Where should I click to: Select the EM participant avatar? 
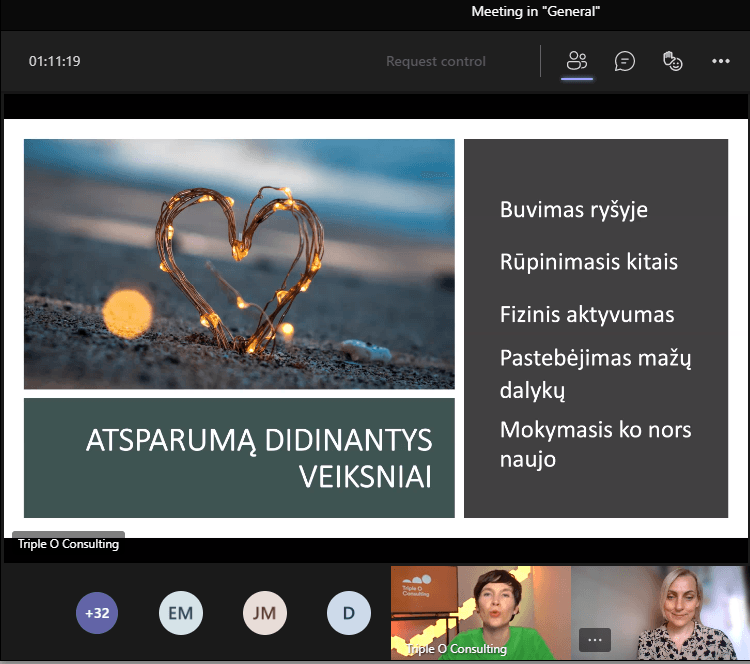tap(180, 613)
